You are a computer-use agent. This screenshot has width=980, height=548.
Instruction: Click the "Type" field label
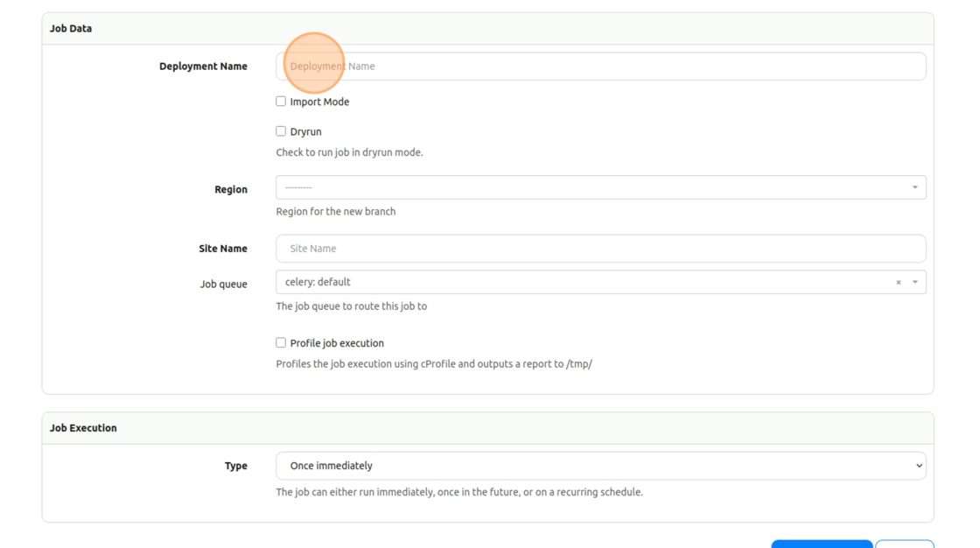235,467
